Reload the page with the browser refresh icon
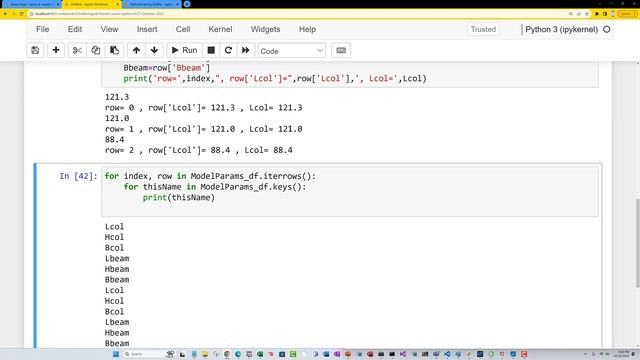The image size is (640, 360). (22, 14)
